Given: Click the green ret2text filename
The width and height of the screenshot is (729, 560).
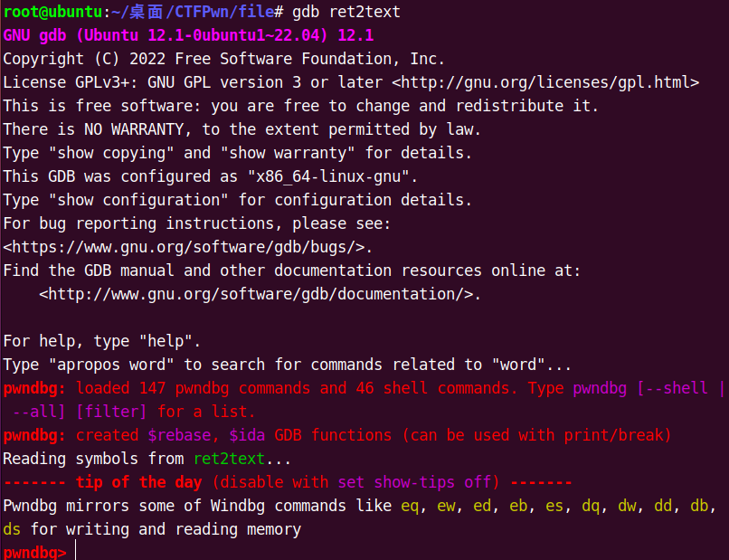Looking at the screenshot, I should 229,459.
